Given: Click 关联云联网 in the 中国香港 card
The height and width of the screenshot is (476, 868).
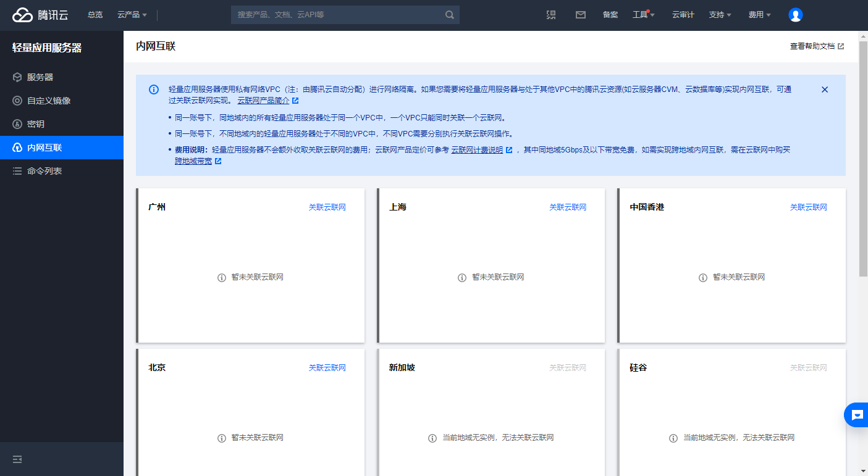Looking at the screenshot, I should (x=808, y=207).
